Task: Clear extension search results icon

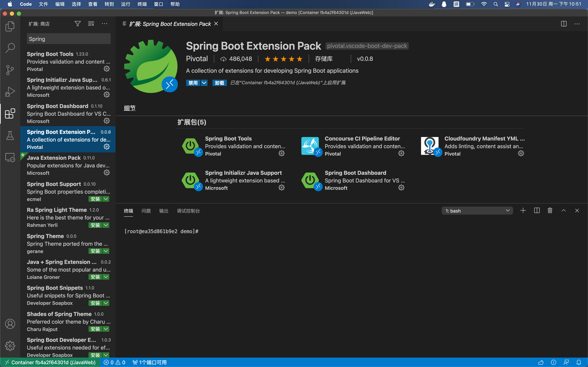Action: (x=91, y=24)
